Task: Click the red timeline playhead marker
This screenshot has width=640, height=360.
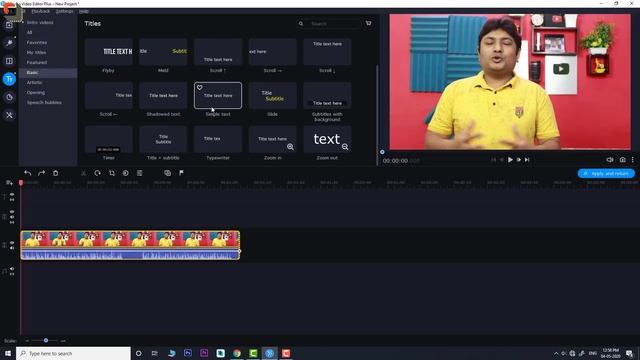Action: [x=21, y=183]
